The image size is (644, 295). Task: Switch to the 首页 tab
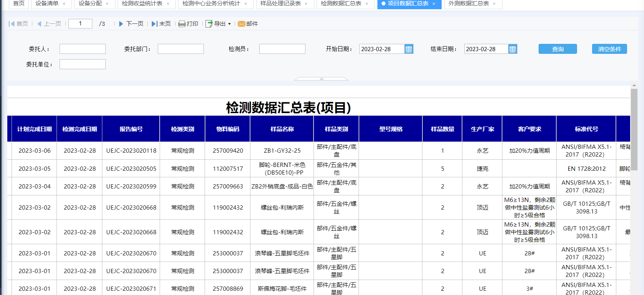click(x=18, y=3)
